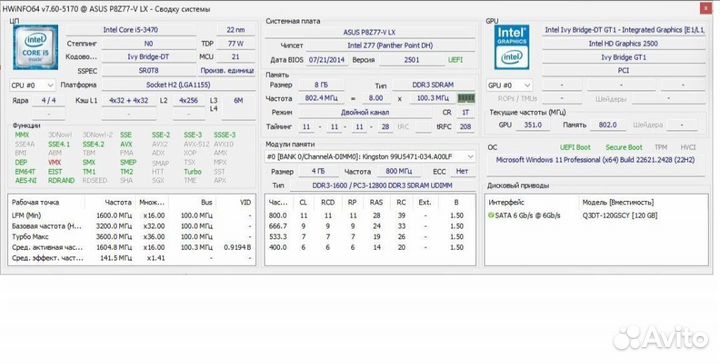720x363 pixels.
Task: Click the SATA drive green status icon
Action: tap(491, 215)
